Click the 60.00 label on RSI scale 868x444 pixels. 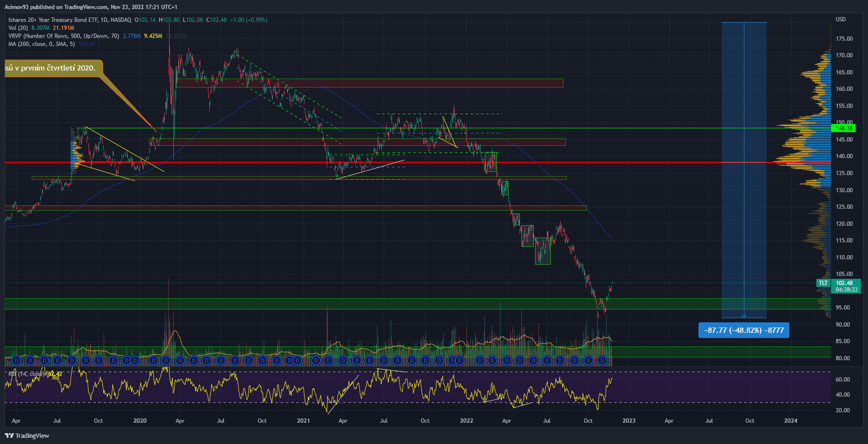tap(842, 380)
